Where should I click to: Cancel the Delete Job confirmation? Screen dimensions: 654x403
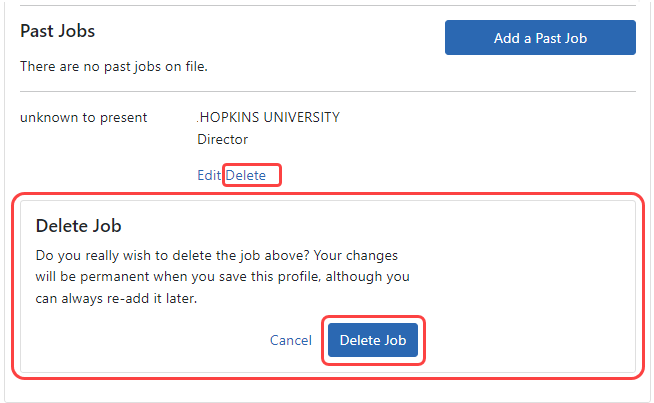click(291, 340)
